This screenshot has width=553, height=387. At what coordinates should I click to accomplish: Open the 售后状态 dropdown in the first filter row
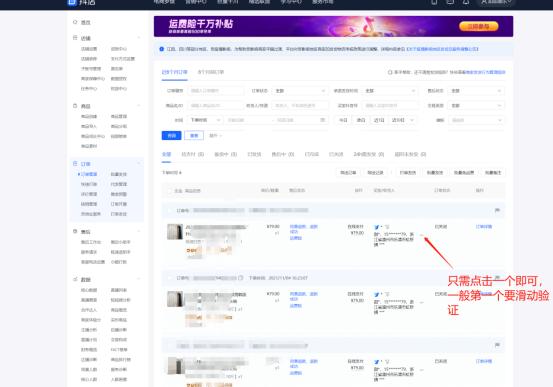tap(476, 91)
